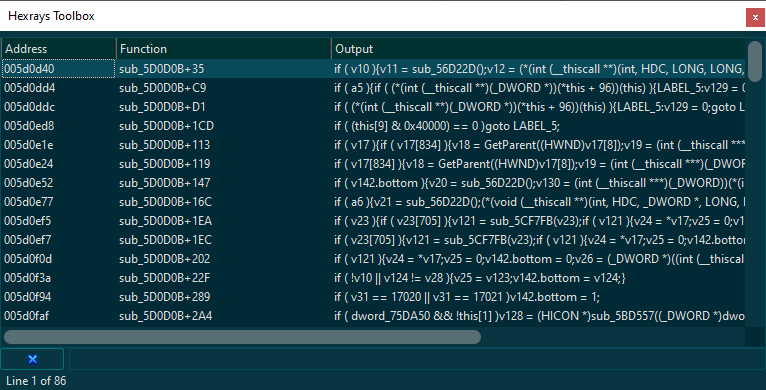Select address 005d0e24
766x390 pixels.
[x=29, y=164]
